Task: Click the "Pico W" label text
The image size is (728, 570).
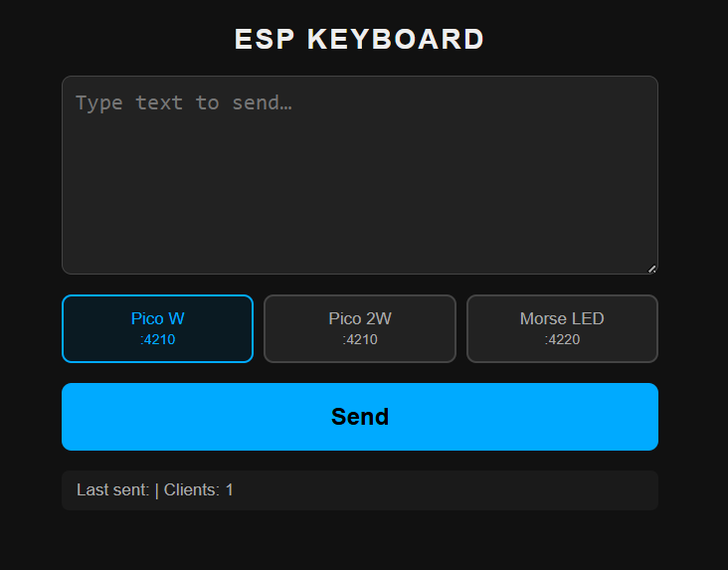Action: pos(157,319)
